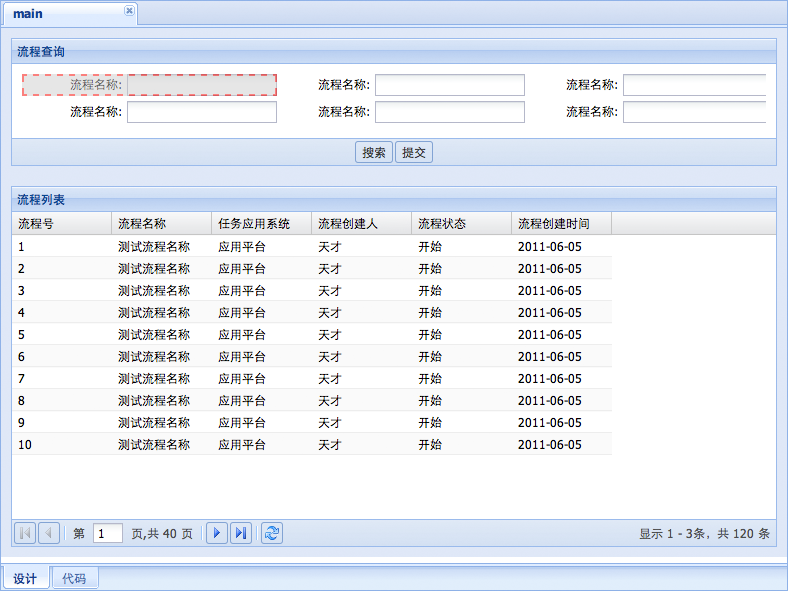Close the main tab
This screenshot has width=788, height=591.
click(x=129, y=10)
